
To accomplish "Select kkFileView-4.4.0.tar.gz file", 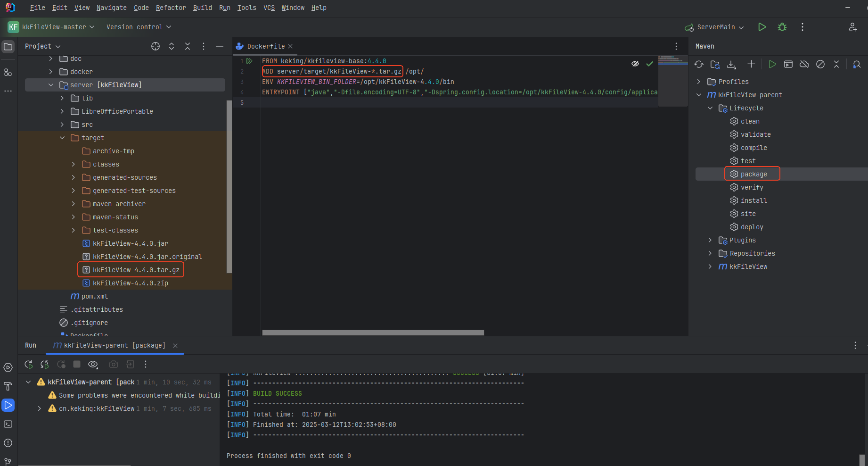I will point(131,270).
